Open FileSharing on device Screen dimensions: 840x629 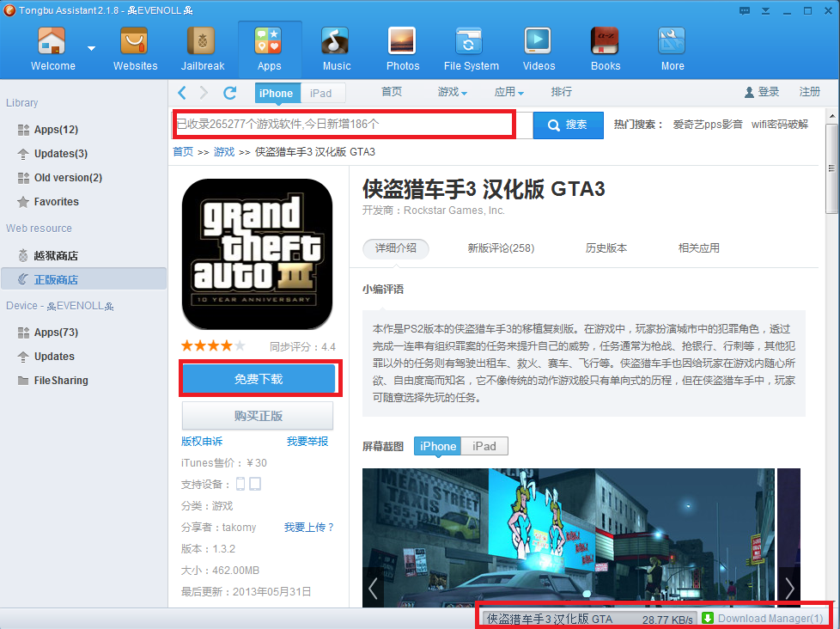60,381
